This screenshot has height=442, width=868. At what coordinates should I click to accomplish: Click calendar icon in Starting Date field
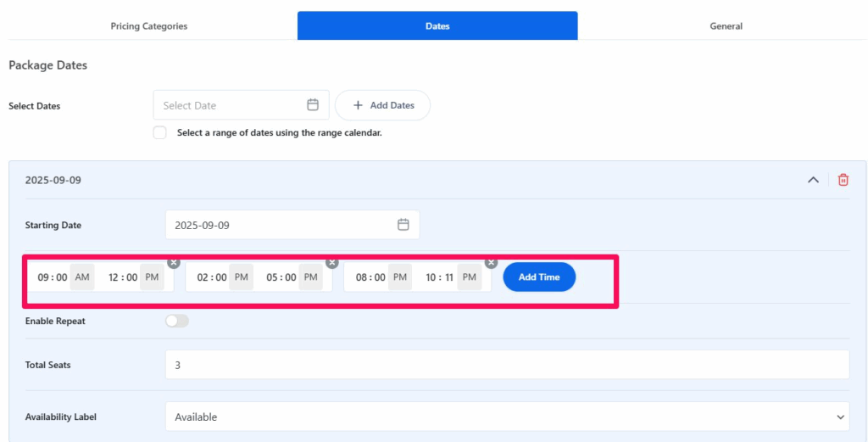point(403,225)
